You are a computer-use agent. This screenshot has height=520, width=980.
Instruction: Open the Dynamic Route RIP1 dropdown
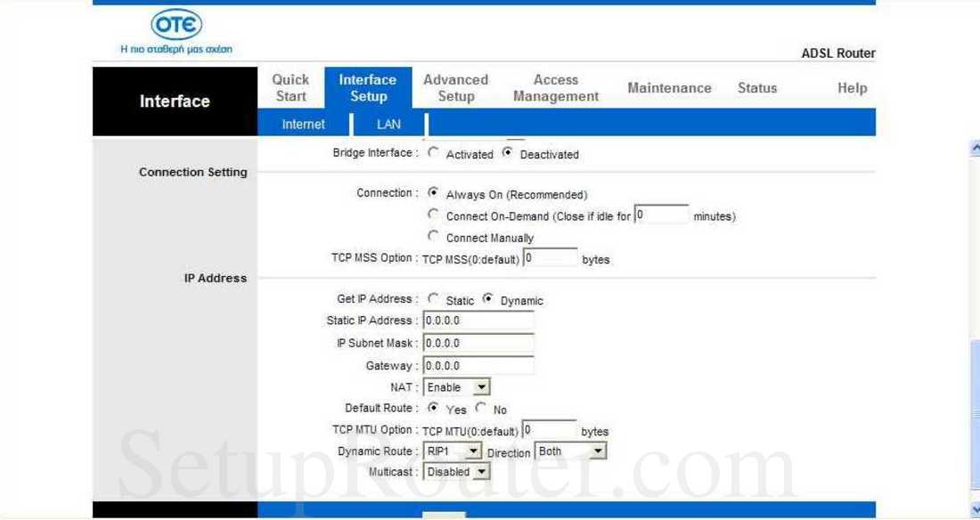(453, 451)
